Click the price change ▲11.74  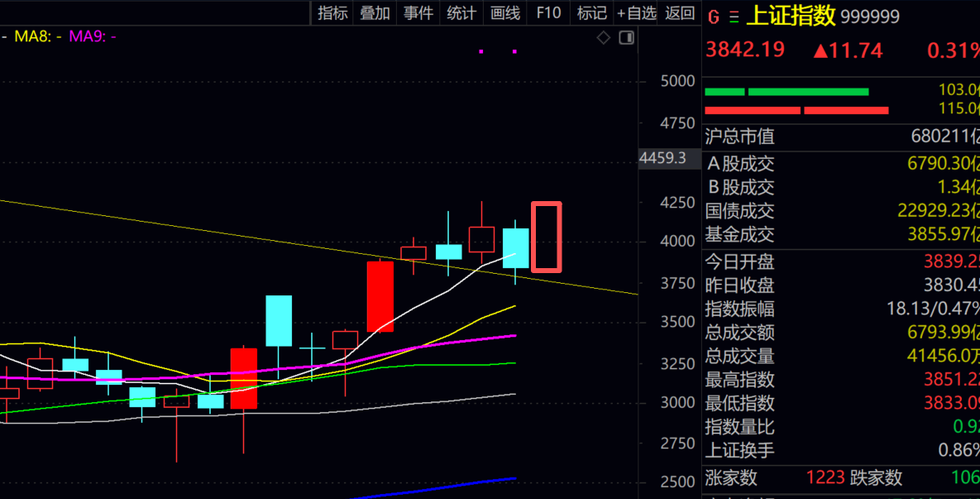tap(849, 50)
